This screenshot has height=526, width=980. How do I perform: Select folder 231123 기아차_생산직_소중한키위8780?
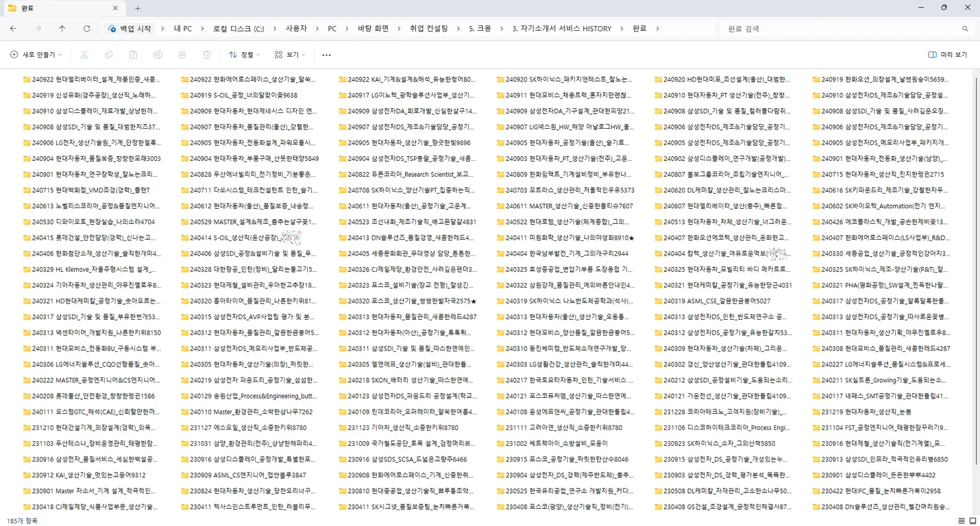point(398,427)
